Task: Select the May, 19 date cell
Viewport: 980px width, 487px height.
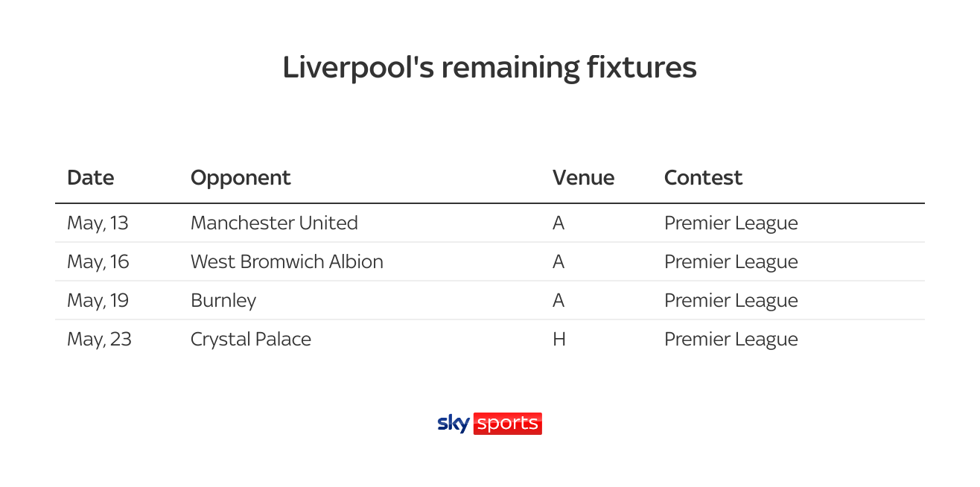Action: (98, 300)
